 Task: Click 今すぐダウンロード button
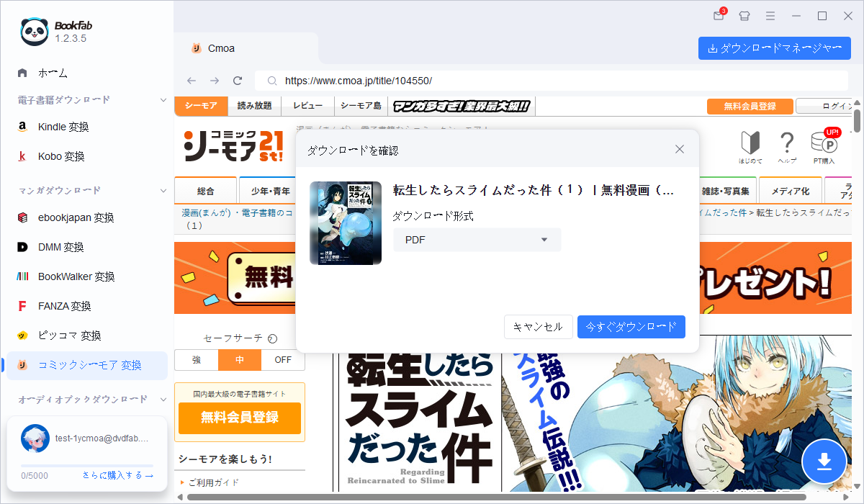(x=631, y=327)
